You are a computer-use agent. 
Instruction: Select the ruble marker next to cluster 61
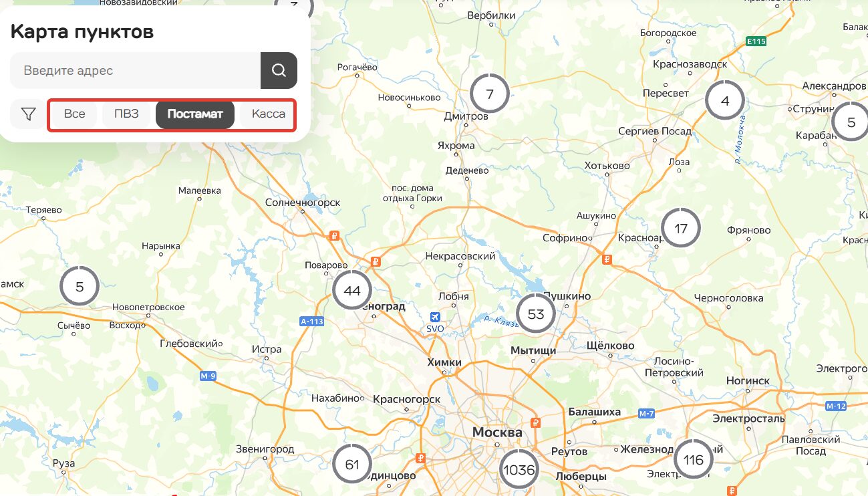click(x=420, y=458)
